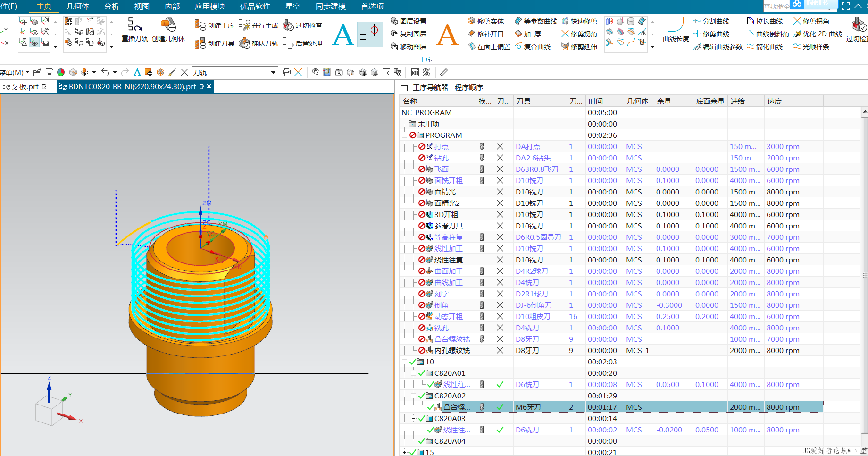Open 图层设置 (layer settings)
868x456 pixels.
pyautogui.click(x=409, y=21)
